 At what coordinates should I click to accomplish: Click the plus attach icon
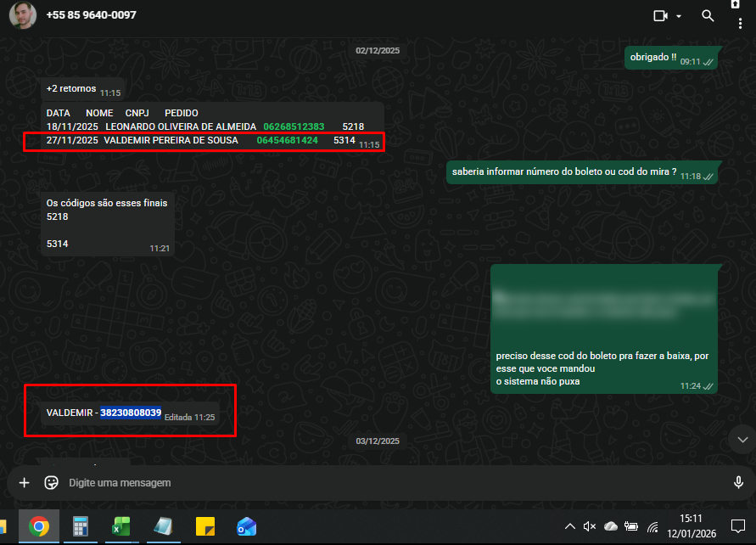[x=24, y=482]
